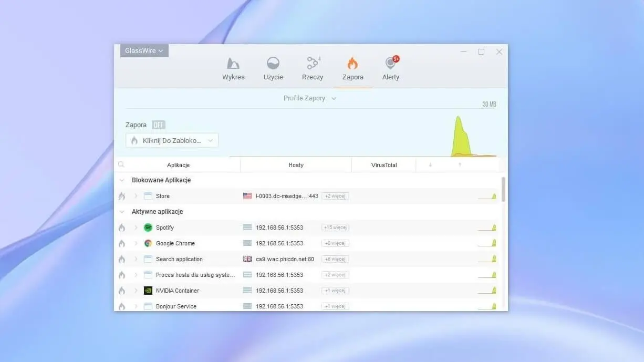Screen dimensions: 644x362
Task: Toggle firewall flame for Store app
Action: click(x=122, y=196)
